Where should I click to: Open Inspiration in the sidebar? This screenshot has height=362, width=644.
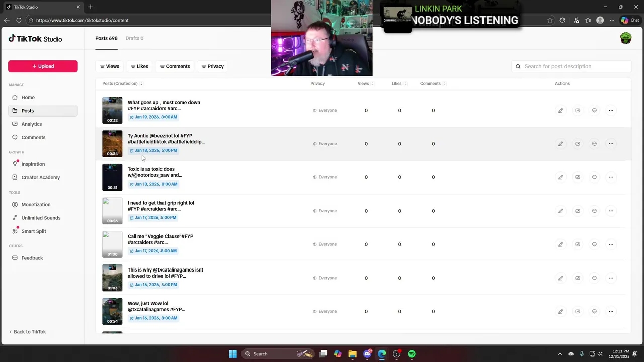point(43,164)
